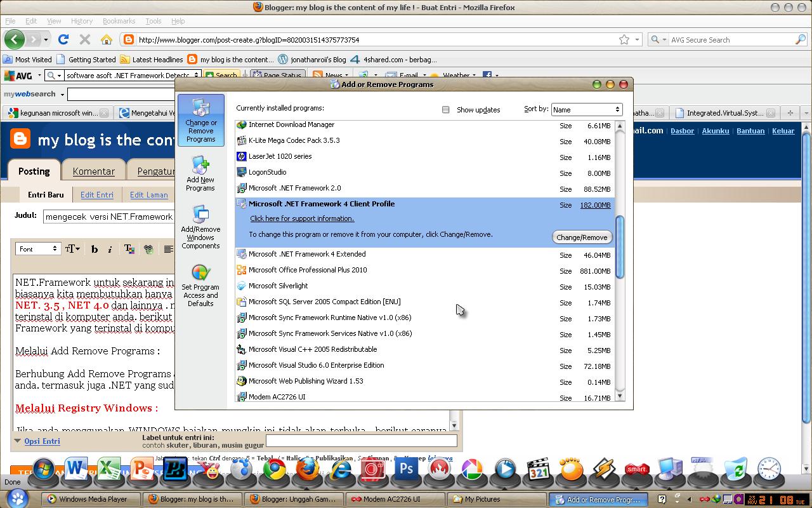Open Edit Laman link
Image resolution: width=812 pixels, height=508 pixels.
click(149, 195)
